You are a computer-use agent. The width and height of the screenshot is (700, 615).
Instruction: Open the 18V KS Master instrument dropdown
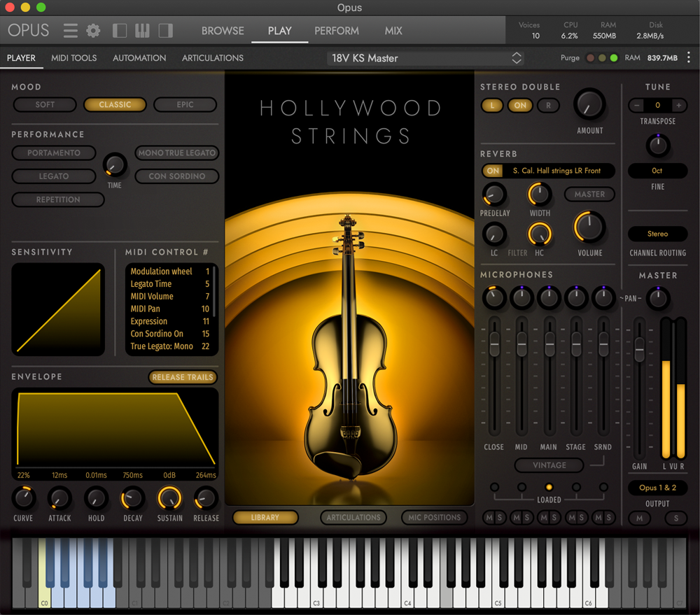[x=427, y=58]
